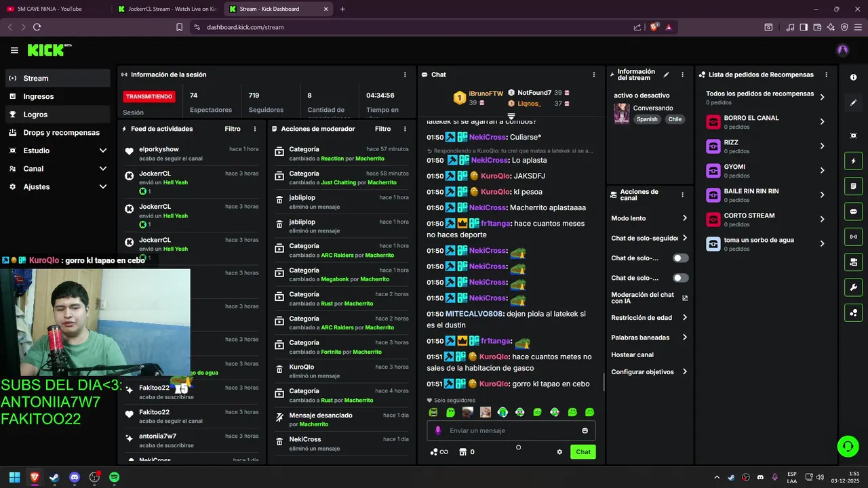
Task: Open Hostear canal option
Action: coord(632,354)
